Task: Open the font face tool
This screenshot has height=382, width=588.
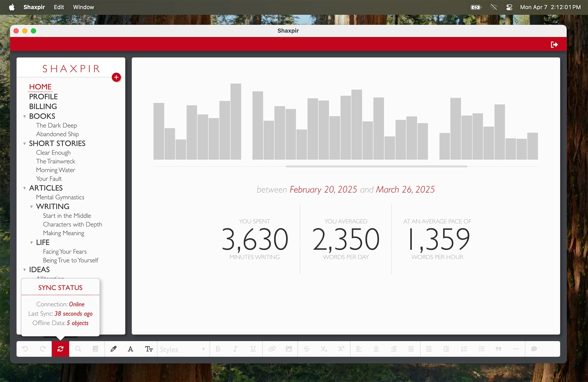Action: 131,349
